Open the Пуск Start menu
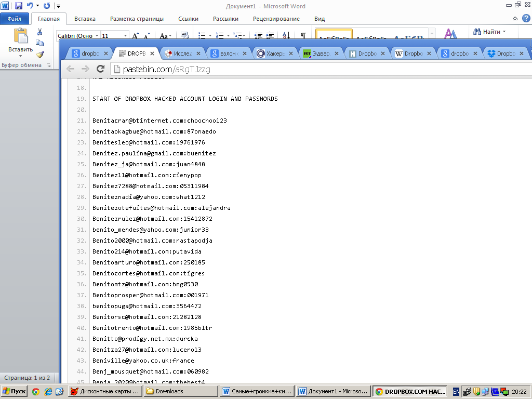Screen dimensions: 532x399 [x=14, y=392]
